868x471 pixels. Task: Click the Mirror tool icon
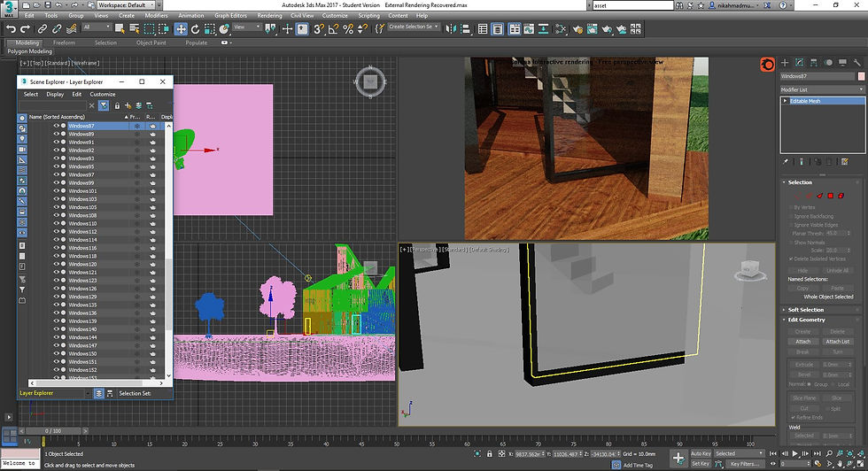[451, 29]
